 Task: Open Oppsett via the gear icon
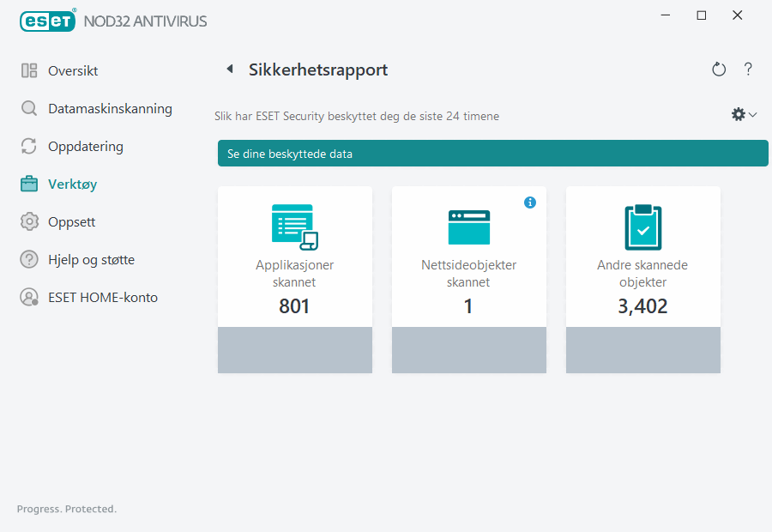pos(27,221)
